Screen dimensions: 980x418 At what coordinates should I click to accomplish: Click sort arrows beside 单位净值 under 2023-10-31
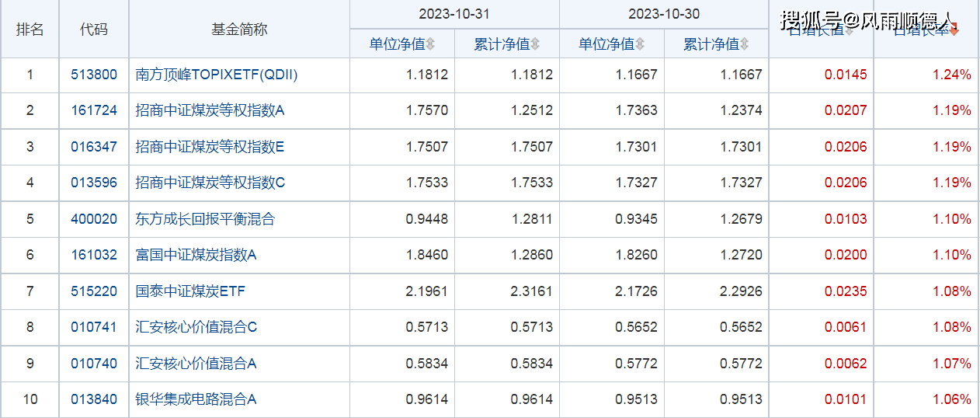430,44
